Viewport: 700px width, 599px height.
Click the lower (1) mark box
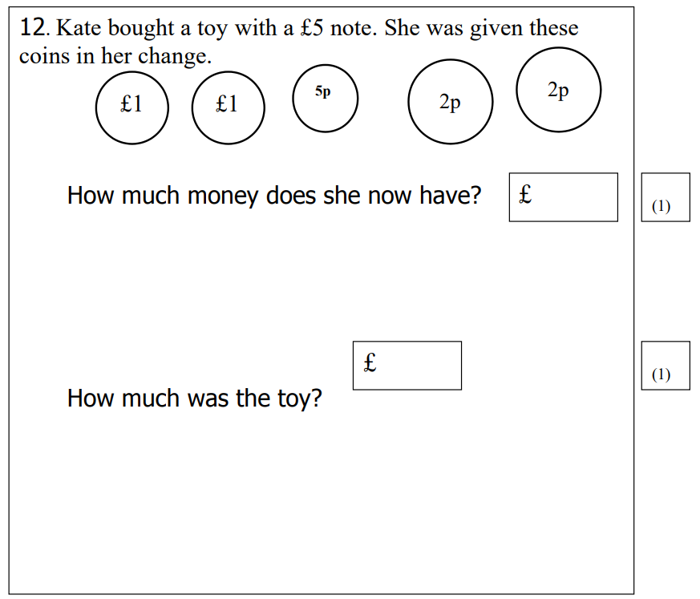665,366
